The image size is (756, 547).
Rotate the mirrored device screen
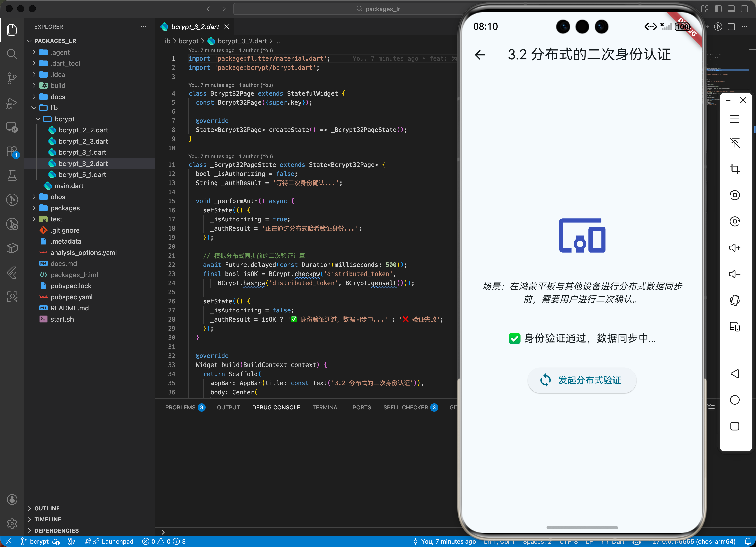(735, 195)
